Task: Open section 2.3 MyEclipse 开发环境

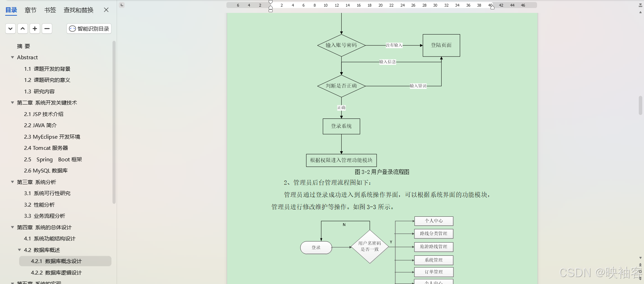Action: pos(52,137)
